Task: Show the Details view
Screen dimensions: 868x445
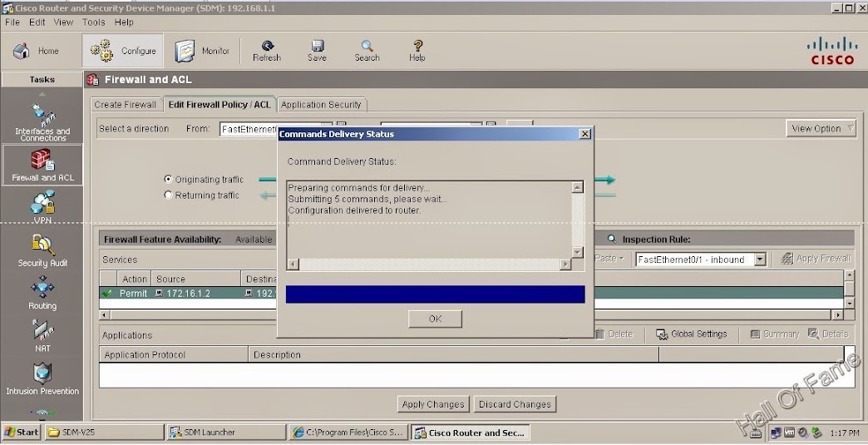Action: pos(828,334)
